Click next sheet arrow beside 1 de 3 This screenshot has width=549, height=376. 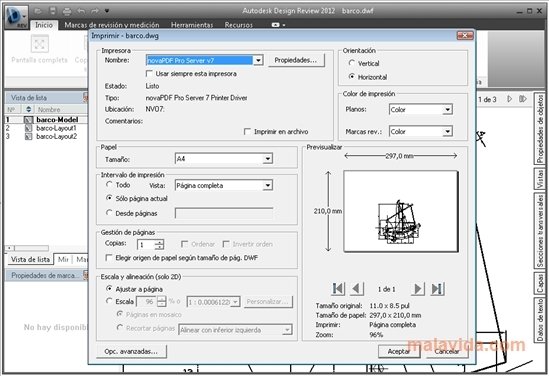pos(510,99)
